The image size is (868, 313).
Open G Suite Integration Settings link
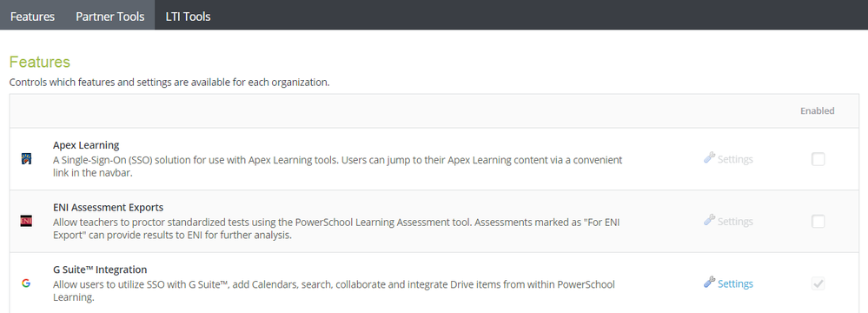pyautogui.click(x=735, y=283)
